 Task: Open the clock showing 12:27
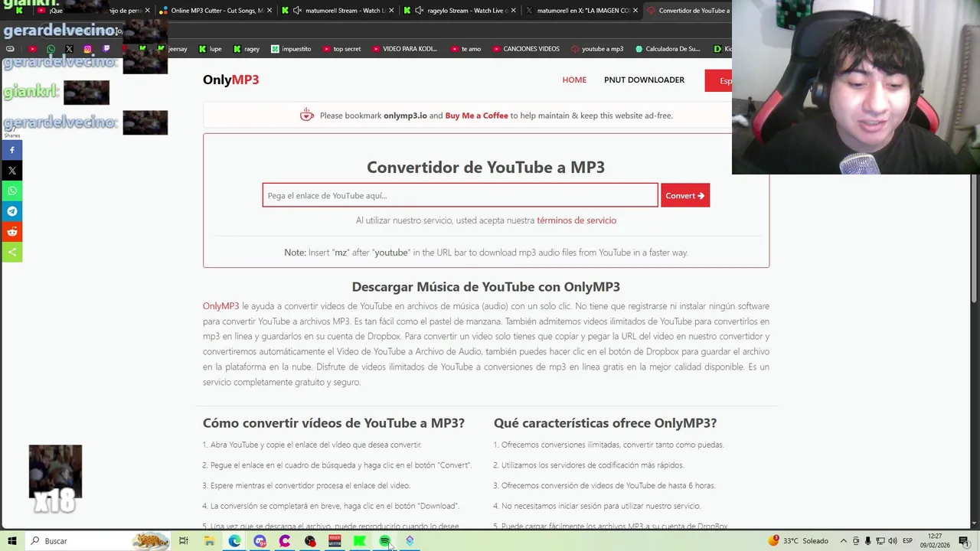pos(934,541)
